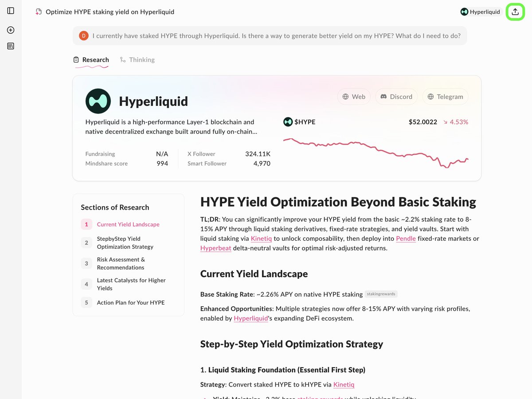Open Kinetiq link in Strategy line
Viewport: 532px width, 399px height.
(x=344, y=385)
